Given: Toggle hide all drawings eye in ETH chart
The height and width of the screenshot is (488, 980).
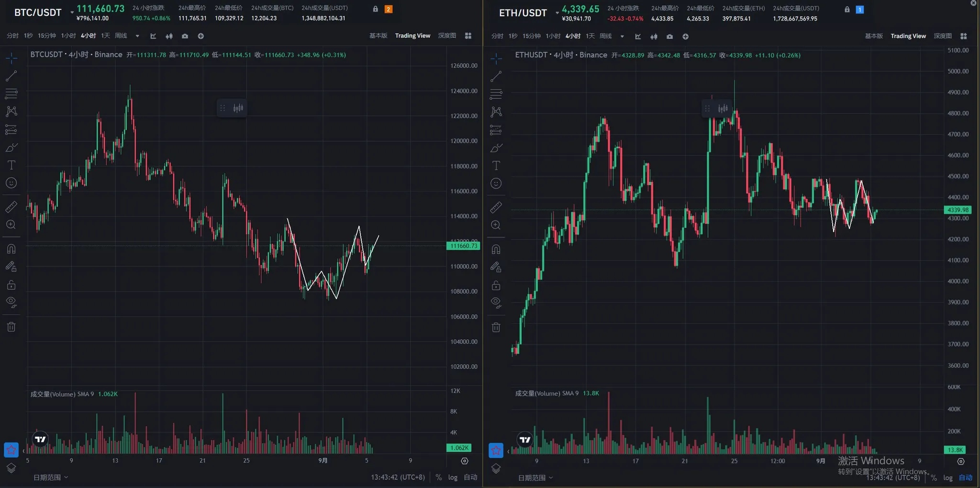Looking at the screenshot, I should click(496, 302).
